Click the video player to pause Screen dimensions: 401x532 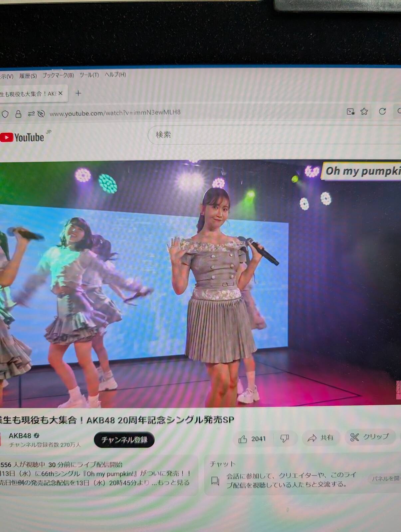(x=200, y=284)
